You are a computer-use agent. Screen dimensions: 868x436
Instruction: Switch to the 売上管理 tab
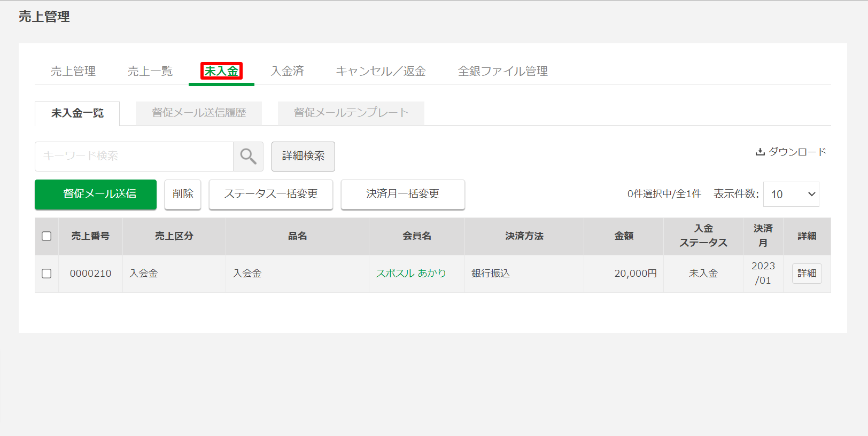(x=73, y=71)
